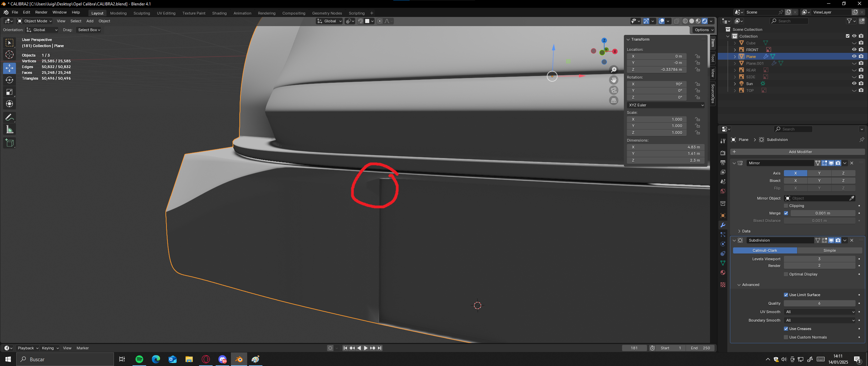Adjust the Quality value field
Viewport: 868px width, 366px height.
click(x=820, y=303)
